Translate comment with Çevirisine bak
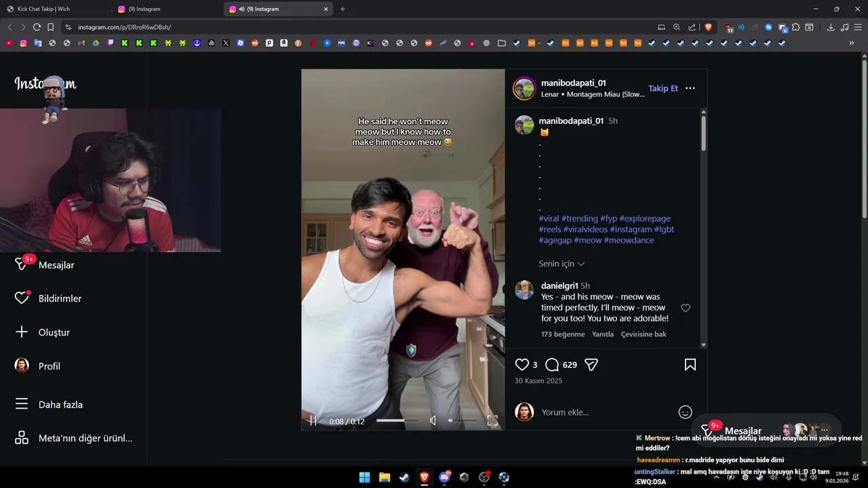Screen dimensions: 868x488 [644, 334]
